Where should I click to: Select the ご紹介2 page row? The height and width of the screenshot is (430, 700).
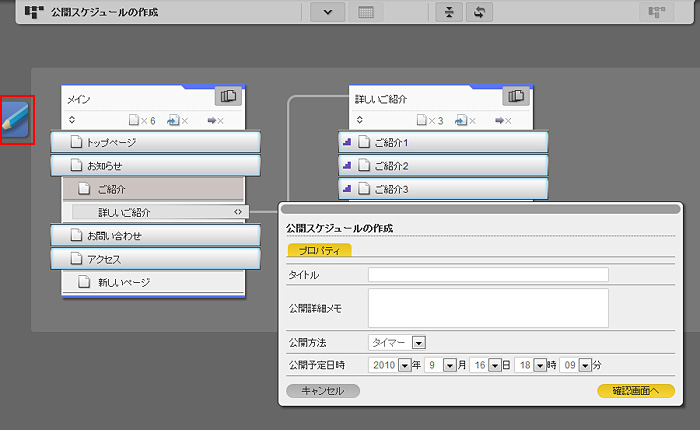(x=443, y=166)
